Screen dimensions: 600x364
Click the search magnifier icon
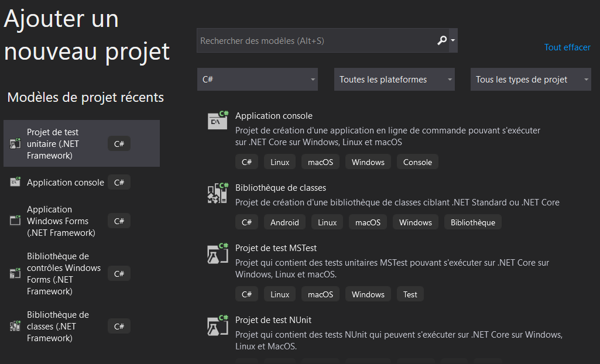coord(442,40)
